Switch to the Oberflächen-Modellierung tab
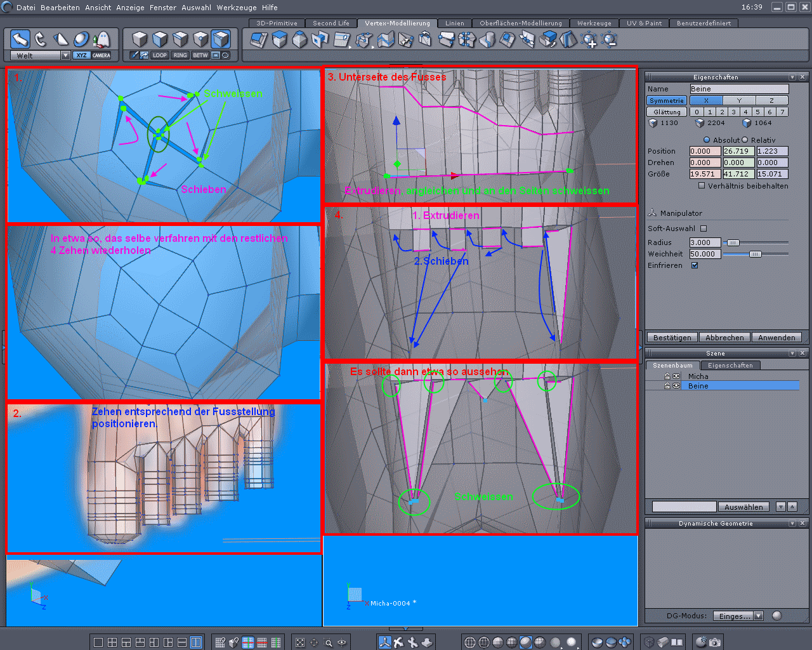Screen dimensions: 812x650 (521, 23)
